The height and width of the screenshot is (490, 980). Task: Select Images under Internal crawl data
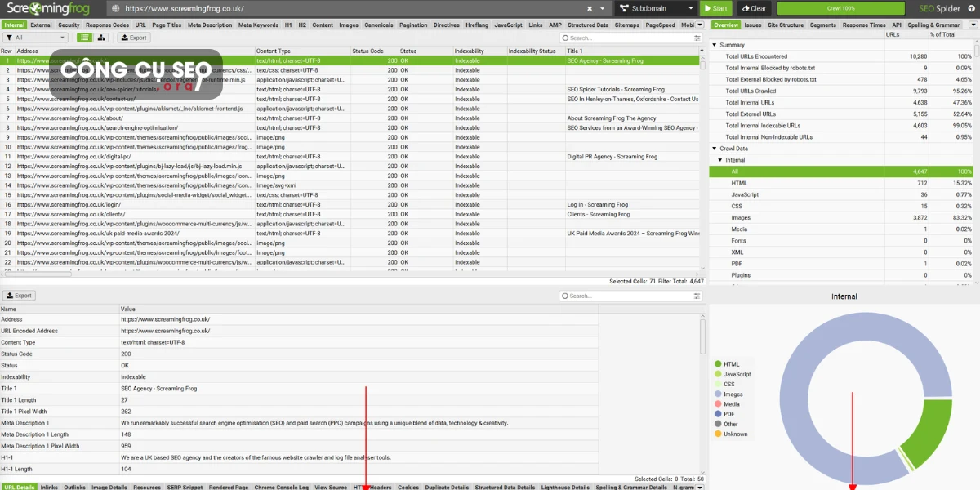(x=841, y=218)
